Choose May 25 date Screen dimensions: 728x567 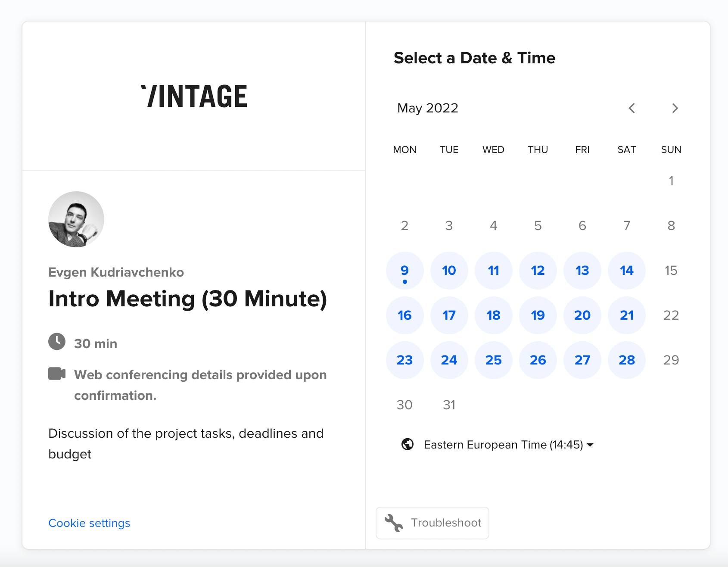(x=493, y=360)
